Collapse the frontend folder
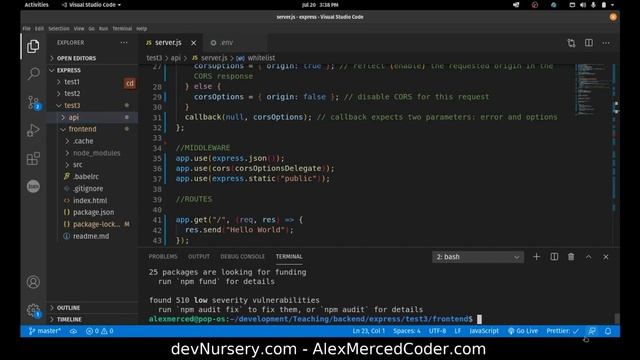 [x=82, y=129]
